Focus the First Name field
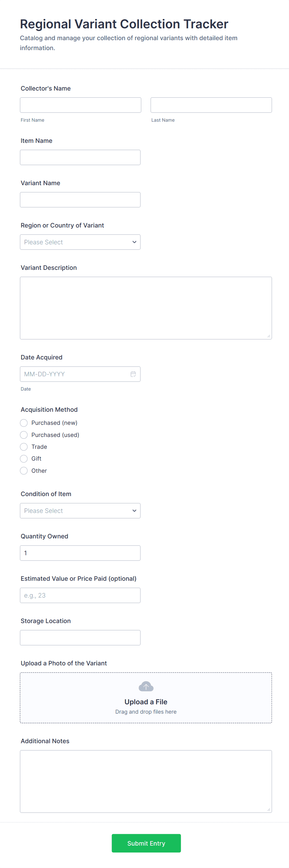289x868 pixels. point(80,105)
